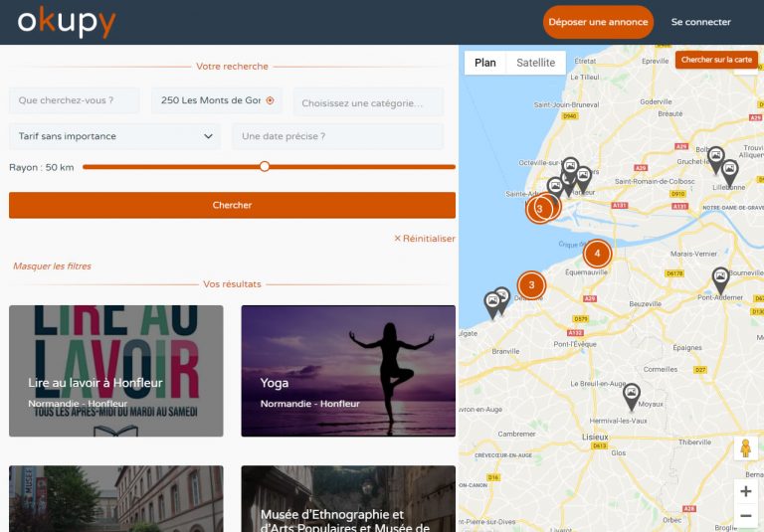Screen dimensions: 764x532
Task: Select the photo map pin over Harfleur
Action: tap(583, 180)
